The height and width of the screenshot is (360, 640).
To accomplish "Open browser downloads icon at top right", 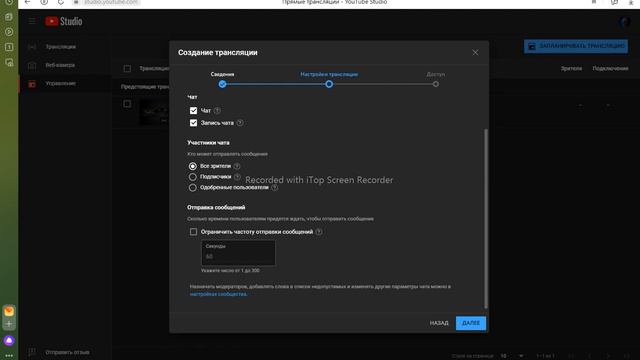I will [x=631, y=2].
